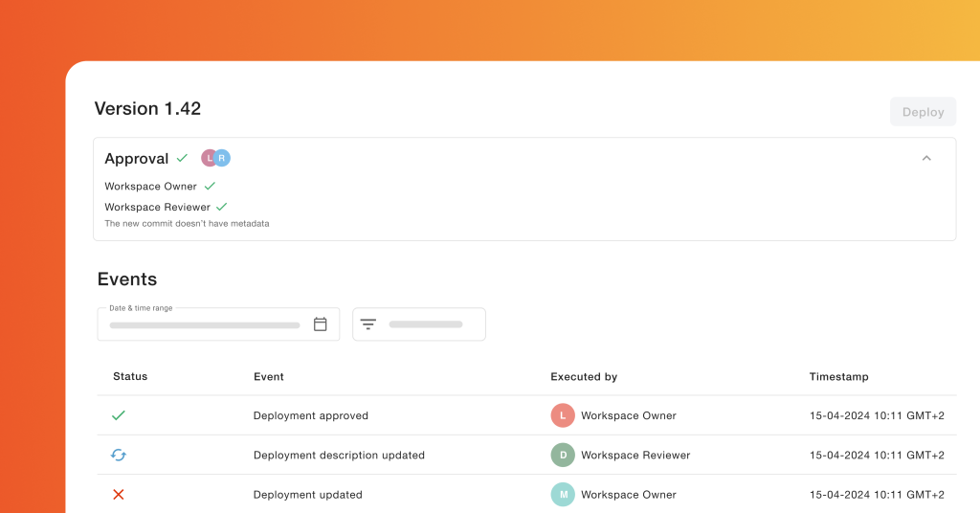Click the filter dropdown box
This screenshot has height=513, width=980.
tap(419, 324)
